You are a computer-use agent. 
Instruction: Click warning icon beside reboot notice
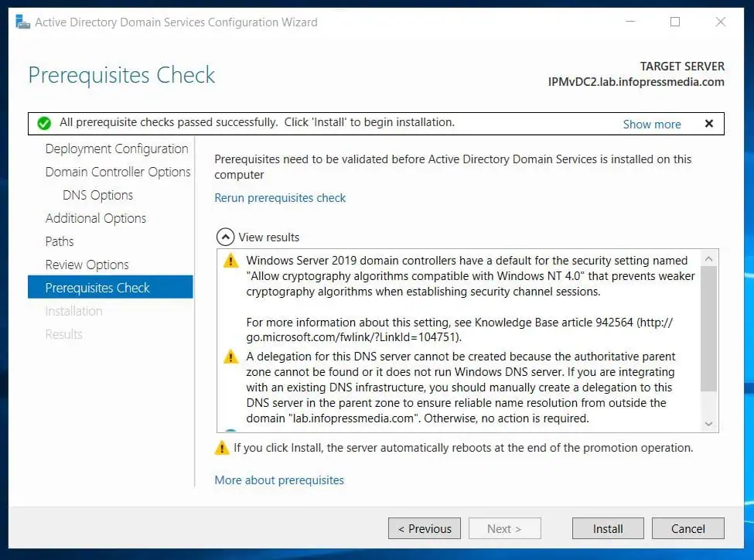(x=222, y=448)
